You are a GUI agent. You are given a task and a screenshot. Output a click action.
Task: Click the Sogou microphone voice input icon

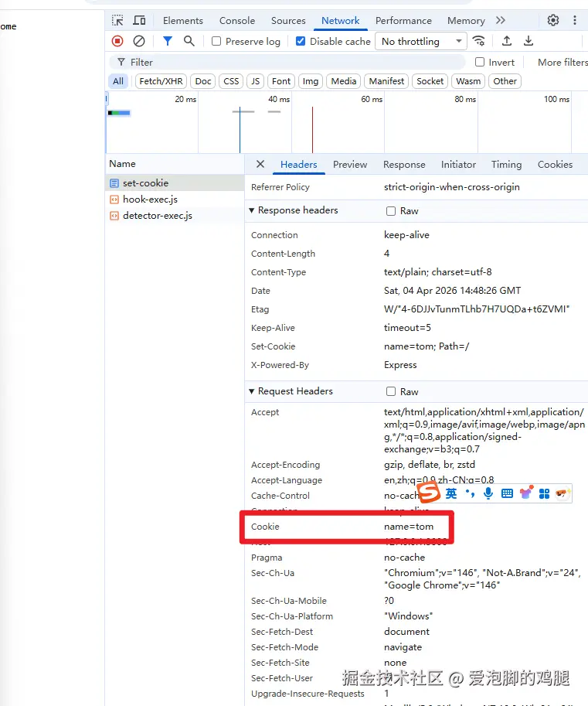pos(488,493)
